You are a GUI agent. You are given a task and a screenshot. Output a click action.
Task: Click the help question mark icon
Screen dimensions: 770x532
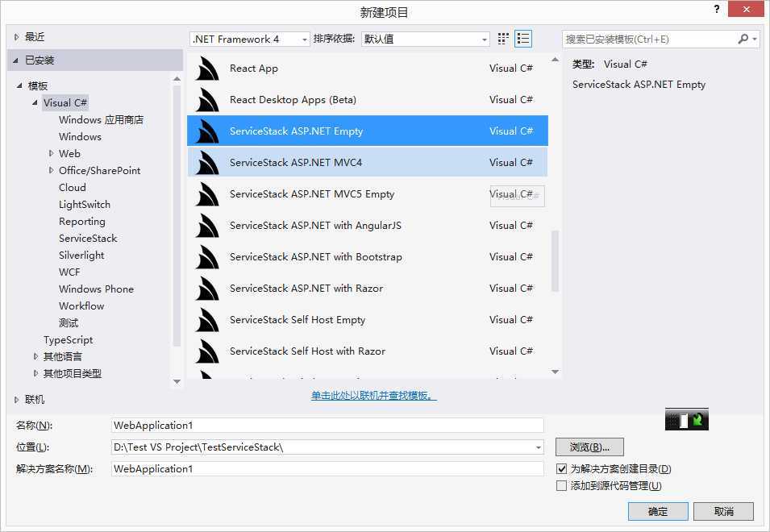point(717,10)
